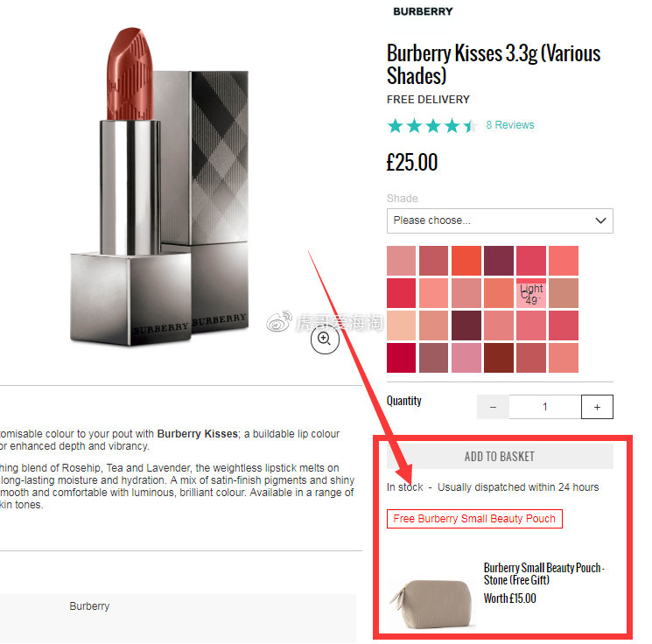652x644 pixels.
Task: Open the 8 Reviews link
Action: tap(510, 125)
